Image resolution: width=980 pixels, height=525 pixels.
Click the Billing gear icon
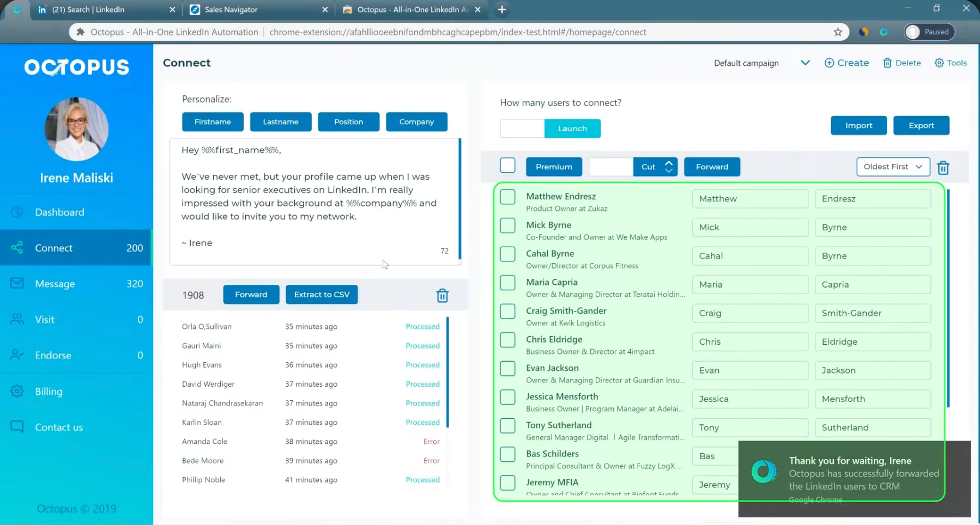(x=17, y=391)
